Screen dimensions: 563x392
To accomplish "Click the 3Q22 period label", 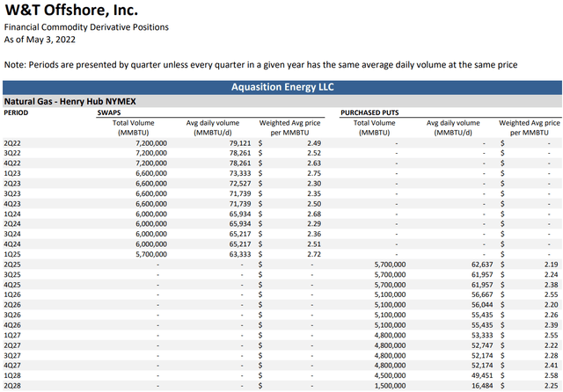I will (12, 153).
